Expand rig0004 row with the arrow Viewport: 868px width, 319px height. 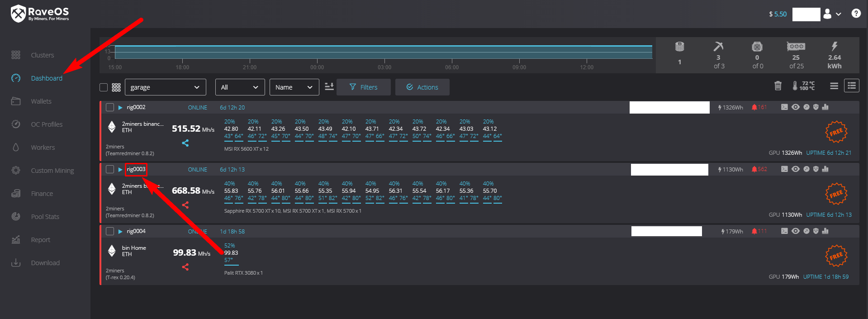pos(120,231)
